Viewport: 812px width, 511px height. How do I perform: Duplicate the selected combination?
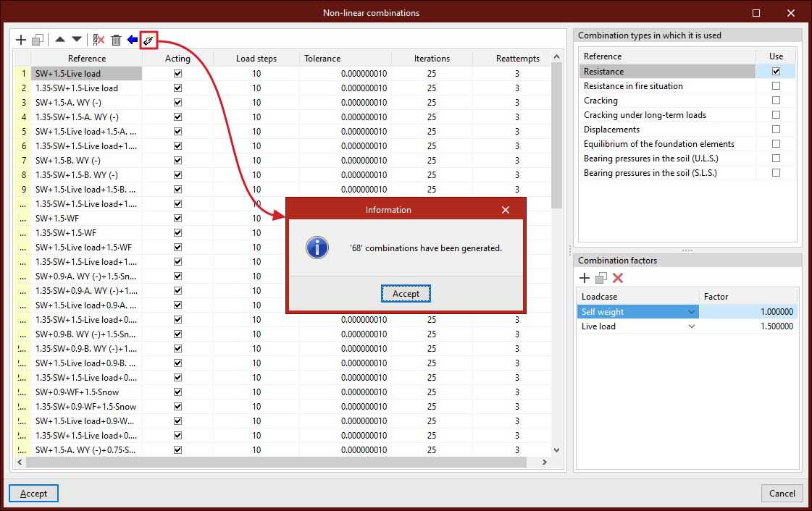pos(37,40)
